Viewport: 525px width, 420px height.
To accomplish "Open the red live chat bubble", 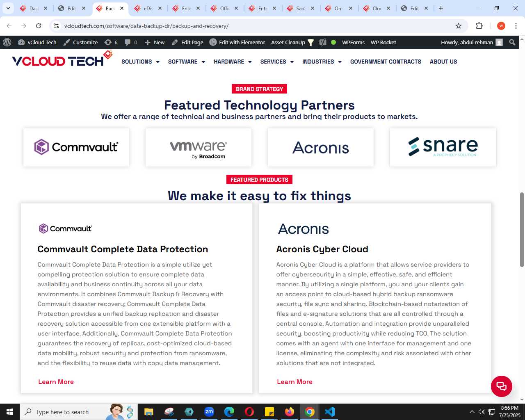I will pos(501,386).
